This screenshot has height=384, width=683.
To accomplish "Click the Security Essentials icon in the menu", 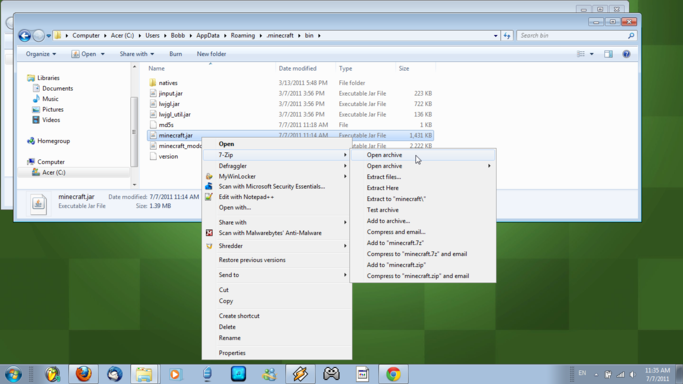I will click(x=209, y=186).
